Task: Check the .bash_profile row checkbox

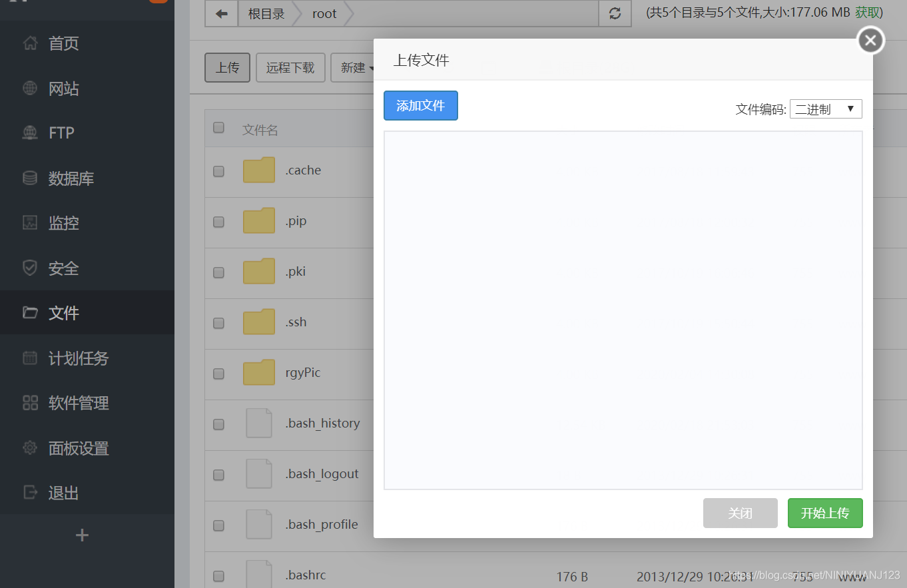Action: (x=218, y=525)
